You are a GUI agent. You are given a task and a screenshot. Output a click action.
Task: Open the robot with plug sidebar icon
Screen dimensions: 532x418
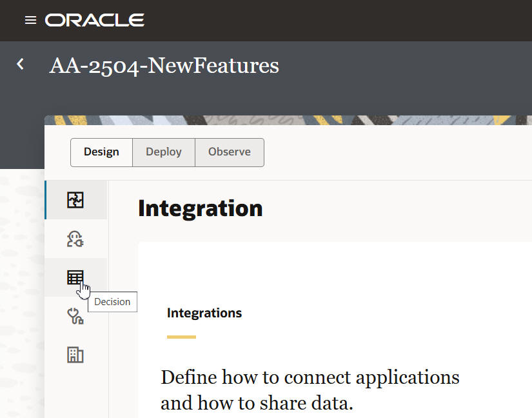(x=75, y=239)
